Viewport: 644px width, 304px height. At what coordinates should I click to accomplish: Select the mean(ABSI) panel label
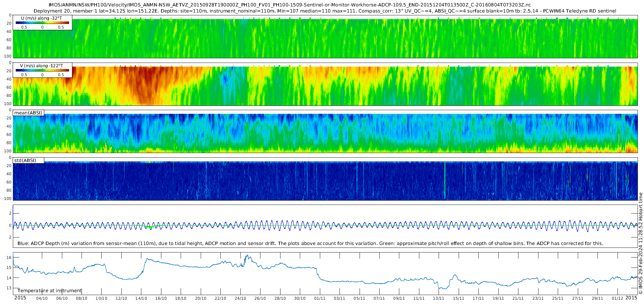pos(28,113)
